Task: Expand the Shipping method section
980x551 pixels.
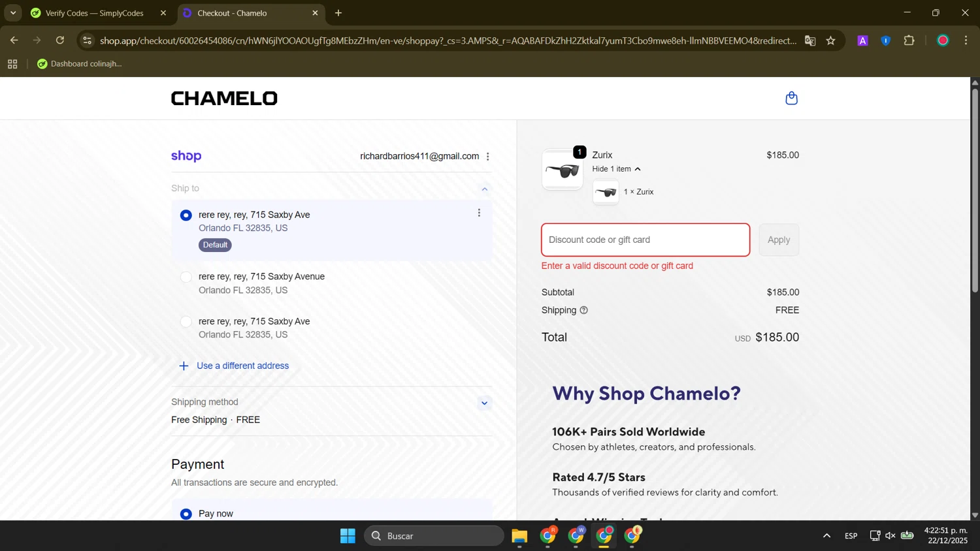Action: click(485, 403)
